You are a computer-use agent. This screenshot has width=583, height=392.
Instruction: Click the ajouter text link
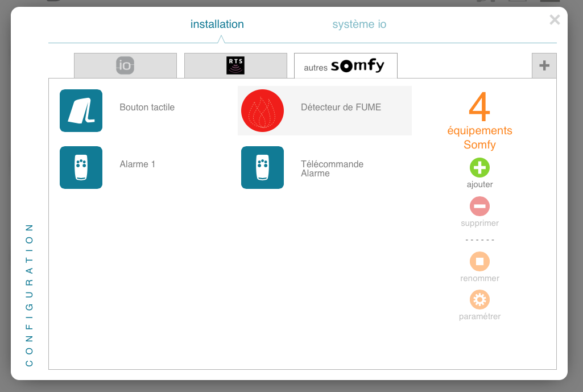point(479,184)
